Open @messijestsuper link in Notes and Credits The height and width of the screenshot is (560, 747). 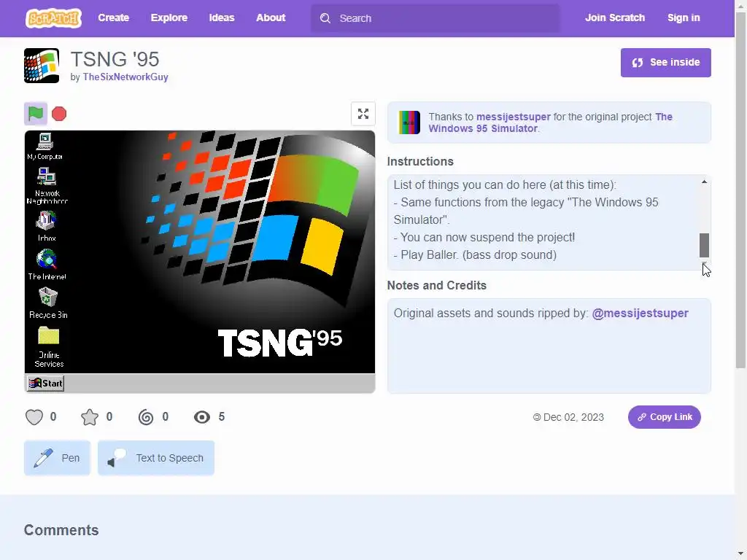tap(640, 314)
